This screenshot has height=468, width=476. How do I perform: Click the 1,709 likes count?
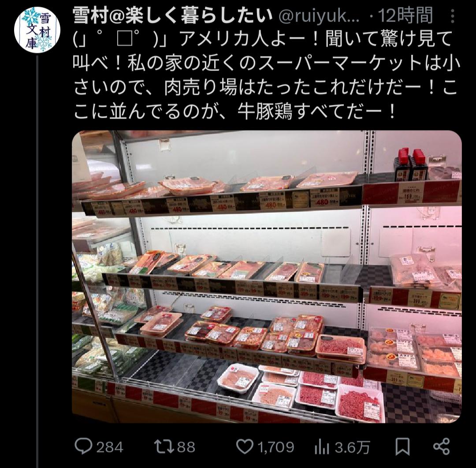point(276,447)
